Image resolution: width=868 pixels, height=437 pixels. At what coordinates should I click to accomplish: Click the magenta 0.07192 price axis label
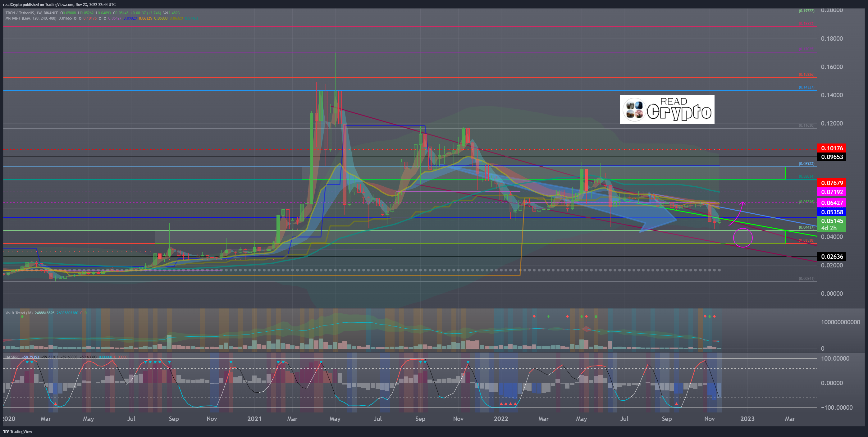(x=832, y=192)
